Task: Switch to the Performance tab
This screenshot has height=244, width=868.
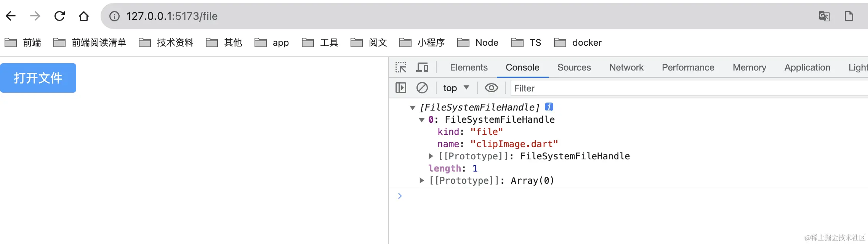Action: (688, 67)
